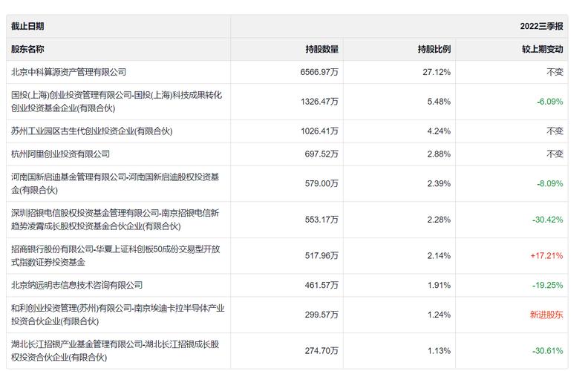Click the red 新进股东 label
The height and width of the screenshot is (371, 588).
pyautogui.click(x=546, y=315)
